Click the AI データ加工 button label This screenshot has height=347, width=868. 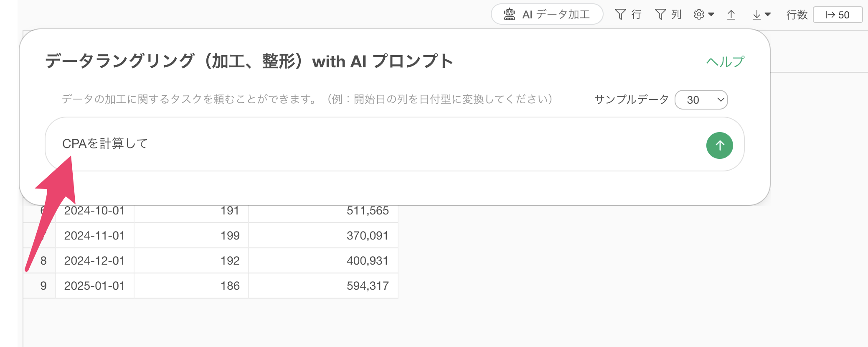pyautogui.click(x=556, y=15)
